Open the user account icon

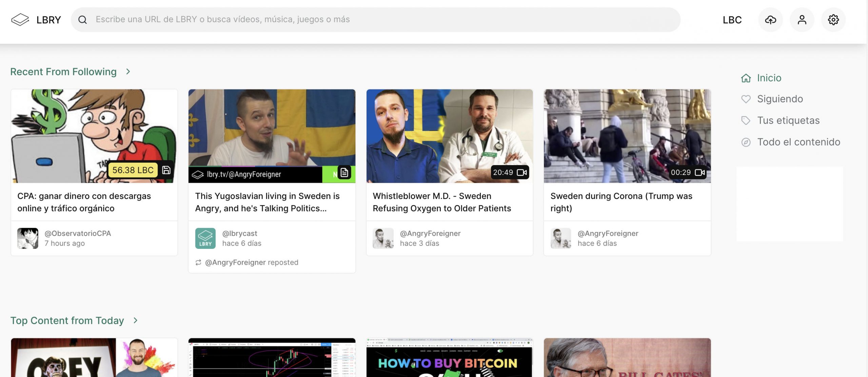802,20
